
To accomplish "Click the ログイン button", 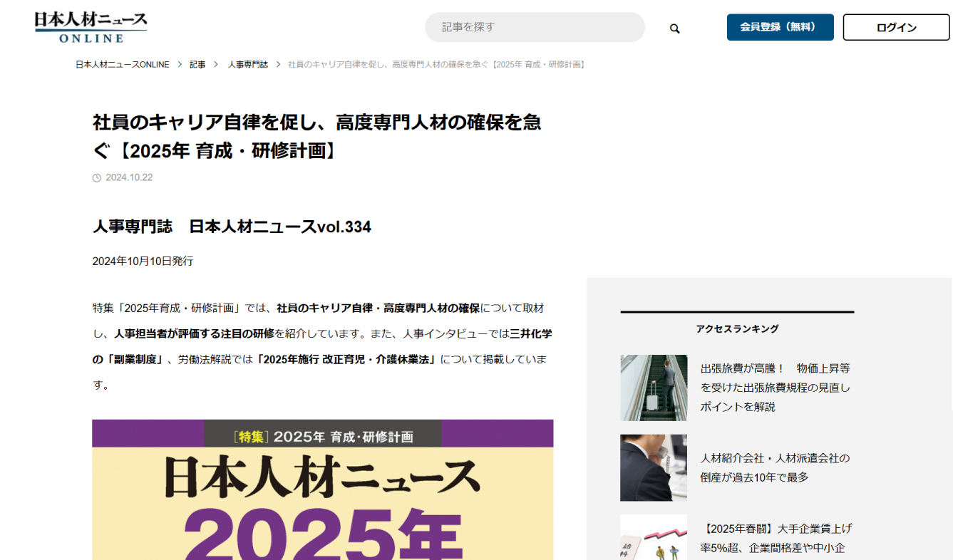I will [896, 28].
